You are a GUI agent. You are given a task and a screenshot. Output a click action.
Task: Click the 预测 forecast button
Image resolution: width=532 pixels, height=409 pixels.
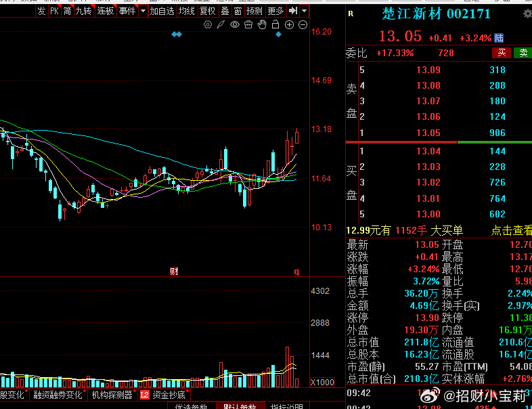tap(254, 11)
